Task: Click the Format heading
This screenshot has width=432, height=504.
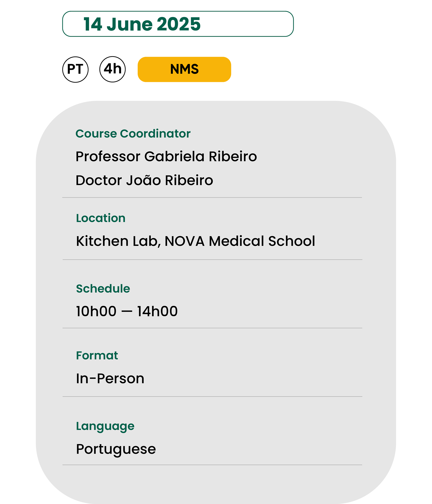Action: pos(97,355)
